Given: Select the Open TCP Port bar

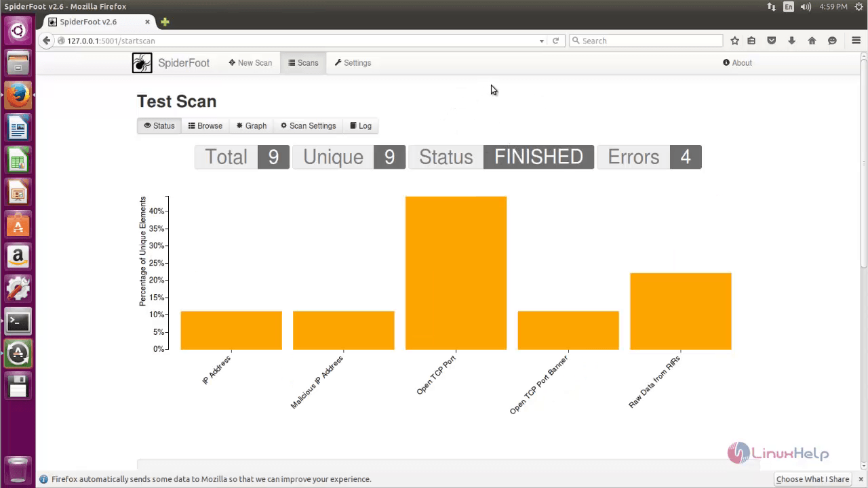Looking at the screenshot, I should [456, 273].
